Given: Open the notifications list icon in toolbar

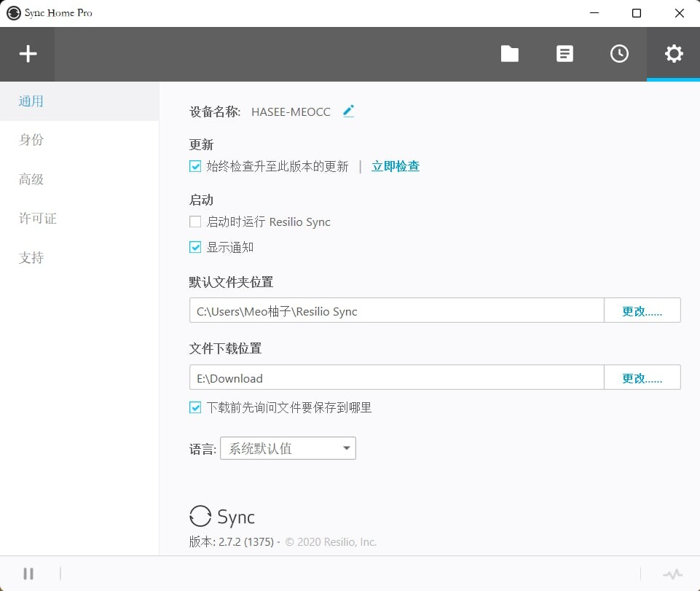Looking at the screenshot, I should (565, 54).
